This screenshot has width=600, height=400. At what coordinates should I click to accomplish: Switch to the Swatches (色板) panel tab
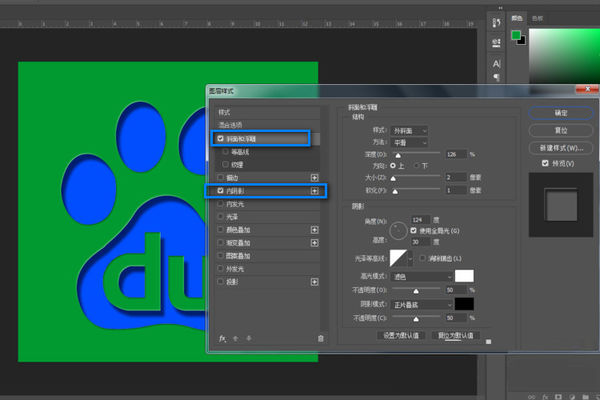pyautogui.click(x=537, y=18)
